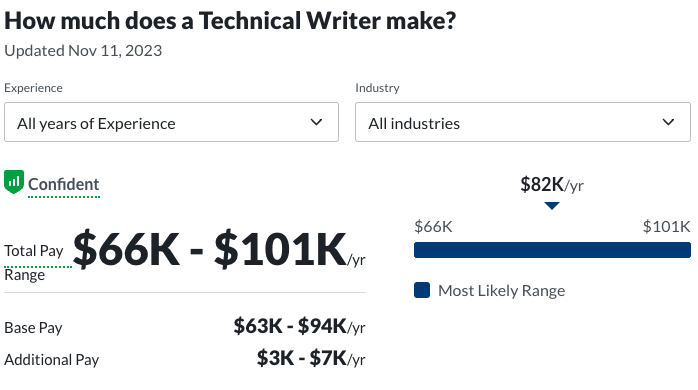Click the Confident dotted-underline label
The image size is (698, 390).
coord(64,184)
